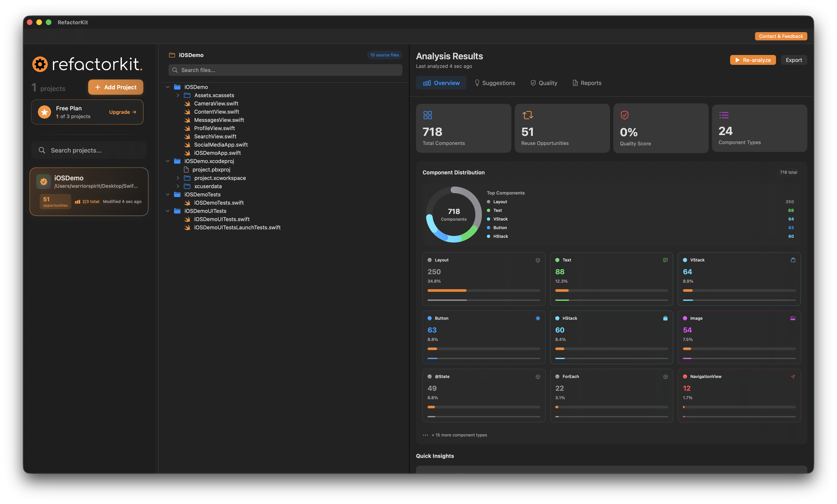Click the Export button
837x504 pixels.
click(794, 60)
